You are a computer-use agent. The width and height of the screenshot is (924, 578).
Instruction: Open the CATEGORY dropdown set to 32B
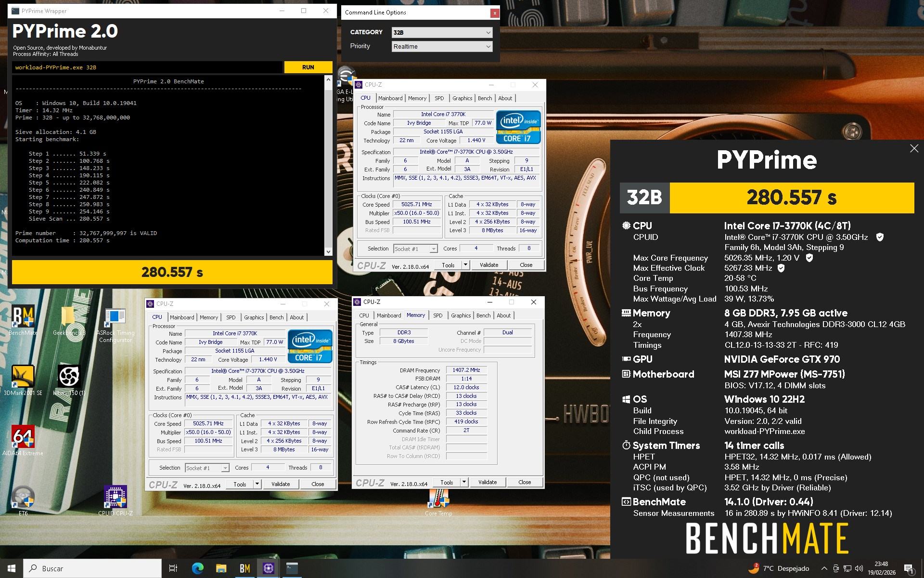[441, 32]
